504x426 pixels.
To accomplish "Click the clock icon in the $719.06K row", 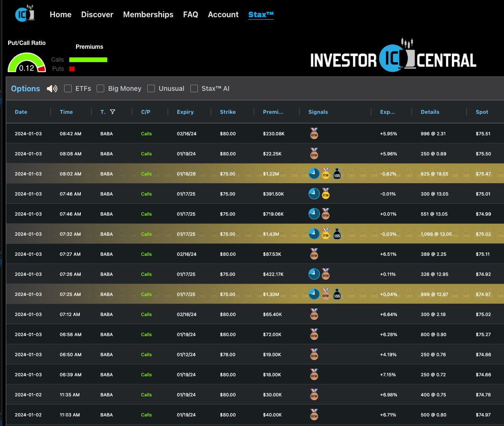I will tap(314, 214).
